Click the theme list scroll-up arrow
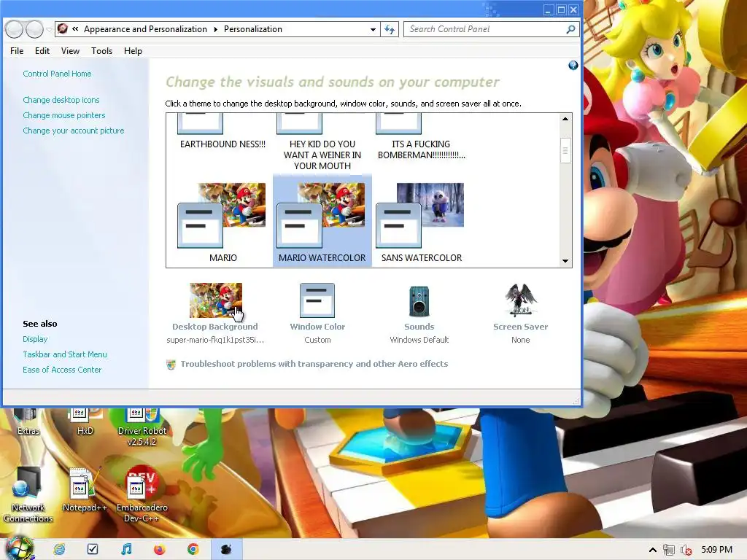This screenshot has height=560, width=747. coord(565,119)
